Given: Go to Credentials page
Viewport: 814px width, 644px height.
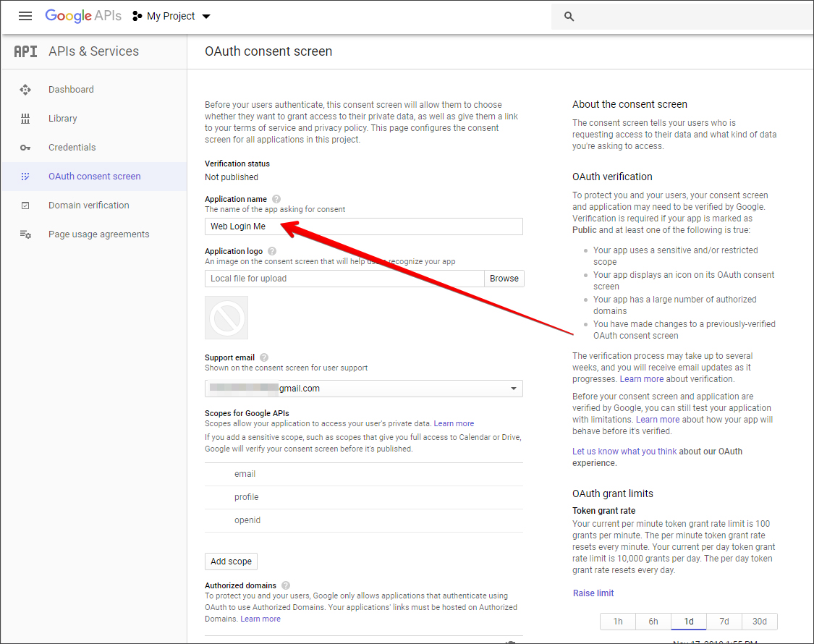Looking at the screenshot, I should pos(72,148).
